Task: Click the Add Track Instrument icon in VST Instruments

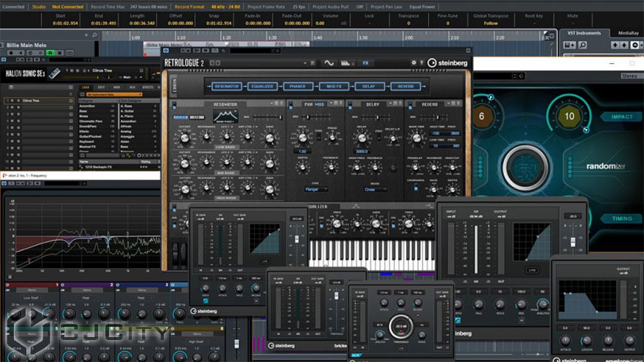Action: click(569, 45)
